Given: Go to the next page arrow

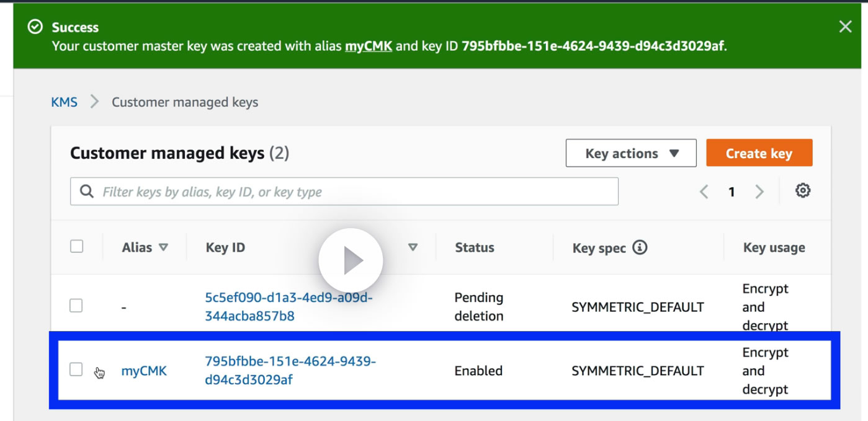Looking at the screenshot, I should 759,192.
